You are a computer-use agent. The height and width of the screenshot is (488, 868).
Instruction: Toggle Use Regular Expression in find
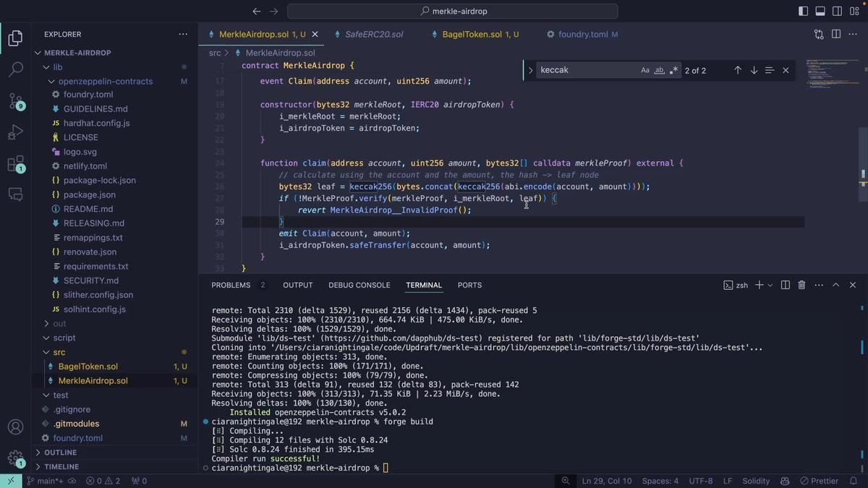673,70
